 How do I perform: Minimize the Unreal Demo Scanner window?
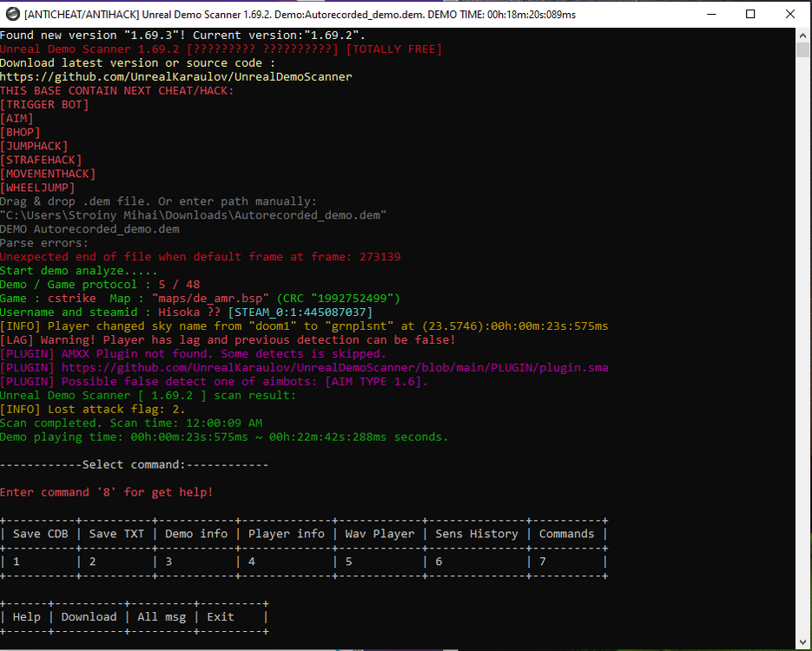pyautogui.click(x=710, y=14)
